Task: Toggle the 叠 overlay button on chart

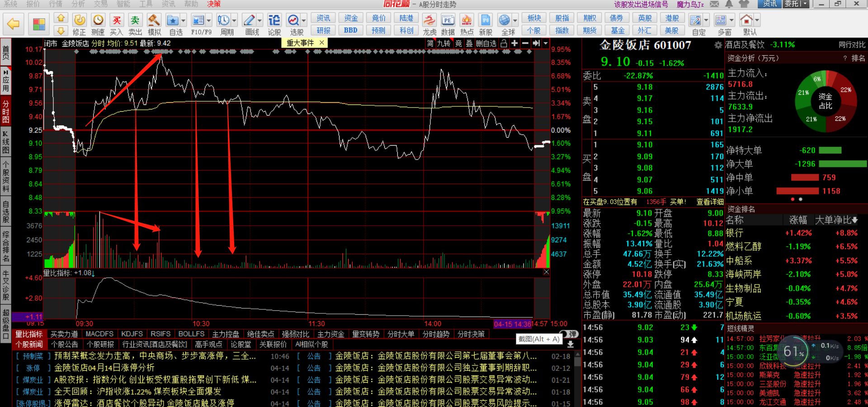Action: pyautogui.click(x=469, y=43)
